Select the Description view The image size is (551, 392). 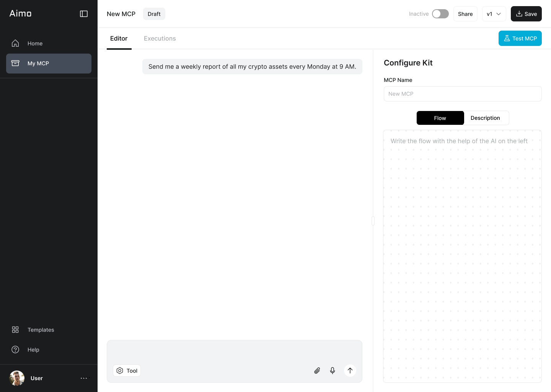[485, 118]
